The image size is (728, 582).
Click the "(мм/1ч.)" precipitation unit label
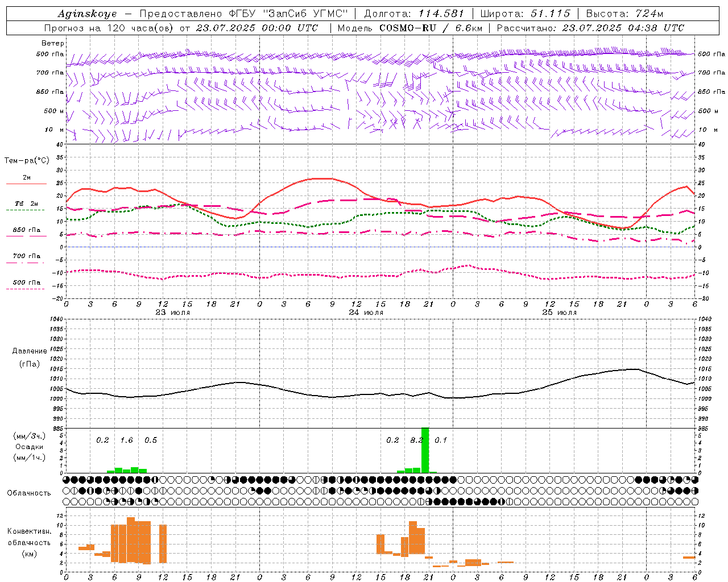29,458
